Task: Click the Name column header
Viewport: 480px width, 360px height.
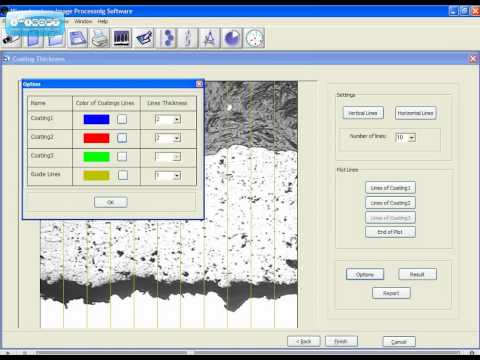Action: (50, 103)
